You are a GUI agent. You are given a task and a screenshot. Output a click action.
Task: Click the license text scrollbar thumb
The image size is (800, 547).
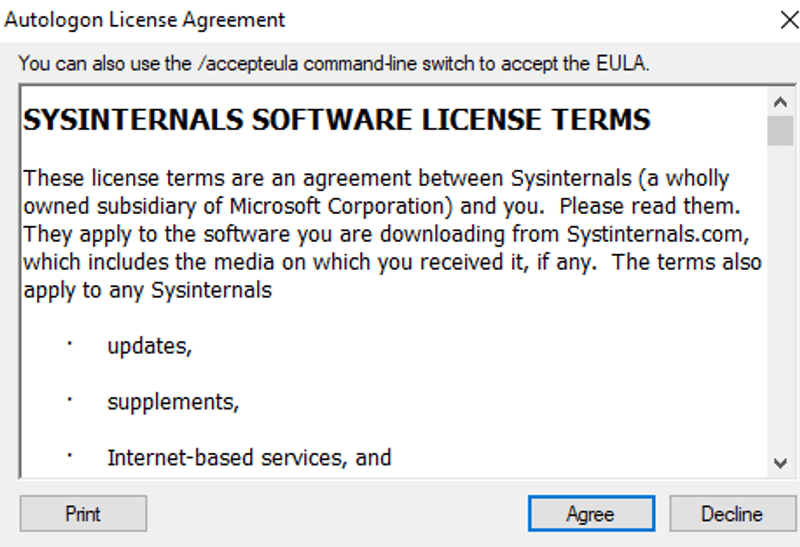780,130
